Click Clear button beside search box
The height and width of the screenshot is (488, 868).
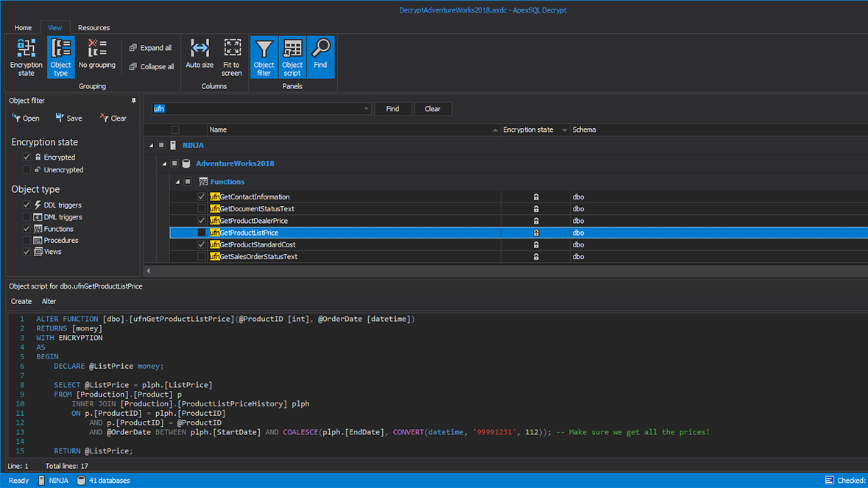(x=432, y=109)
